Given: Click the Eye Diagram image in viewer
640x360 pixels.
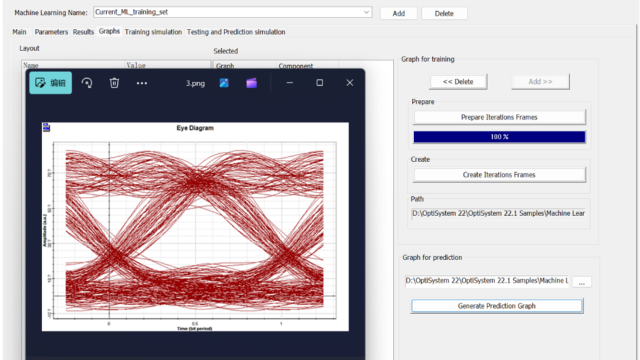Looking at the screenshot, I should click(195, 227).
